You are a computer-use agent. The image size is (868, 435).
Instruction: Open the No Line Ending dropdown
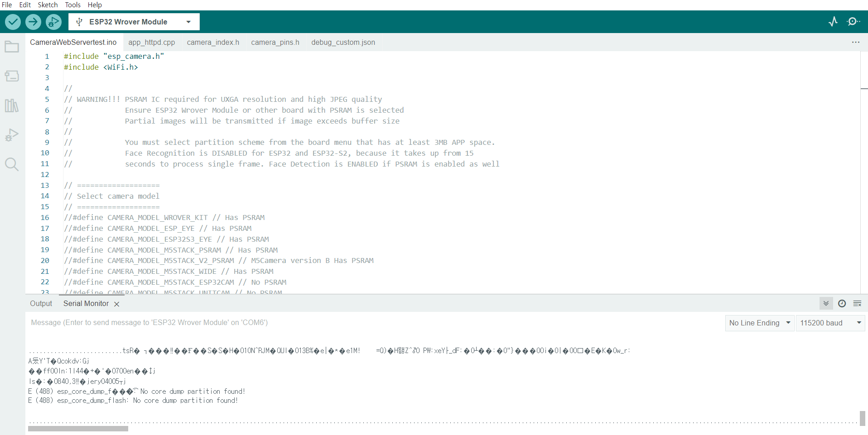759,323
